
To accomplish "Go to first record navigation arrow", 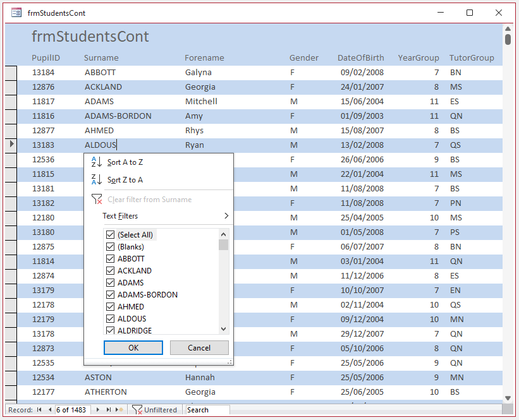I will [39, 410].
